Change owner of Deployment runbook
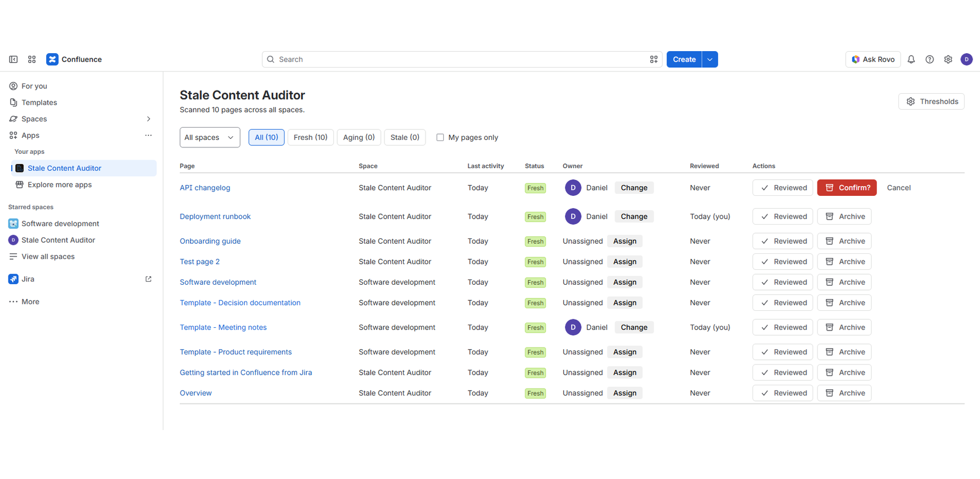980x479 pixels. (634, 217)
